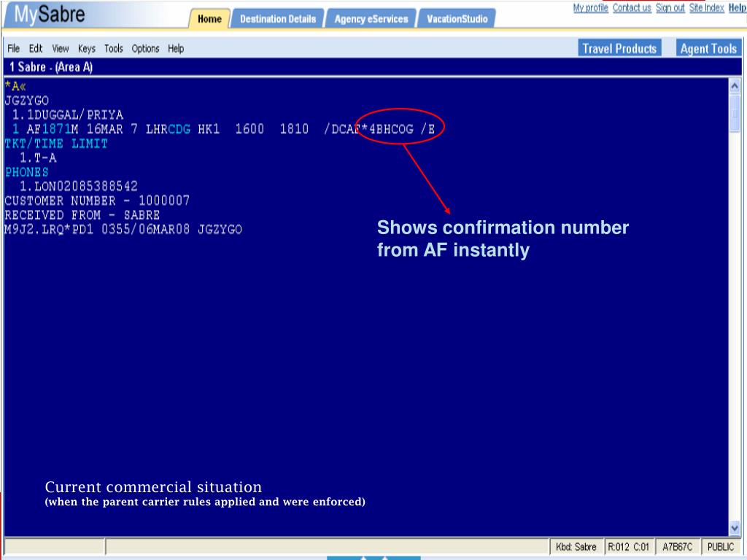Click the 16MAR date in the flight segment
The image size is (747, 560).
click(x=105, y=130)
